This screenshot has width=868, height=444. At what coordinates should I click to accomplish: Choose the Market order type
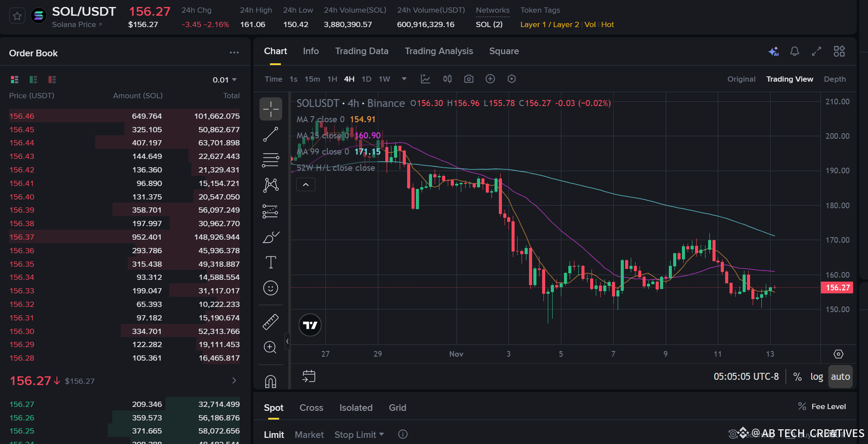tap(309, 435)
